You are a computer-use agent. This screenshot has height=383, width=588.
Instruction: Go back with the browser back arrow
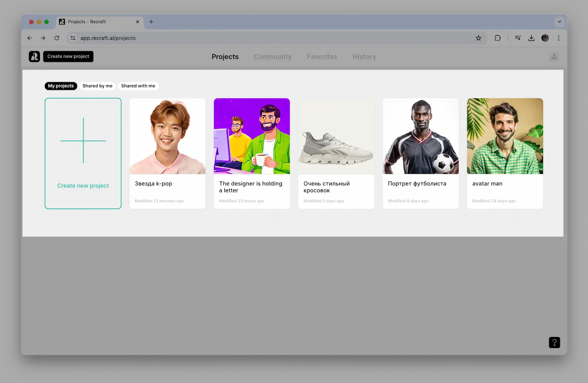[x=29, y=38]
